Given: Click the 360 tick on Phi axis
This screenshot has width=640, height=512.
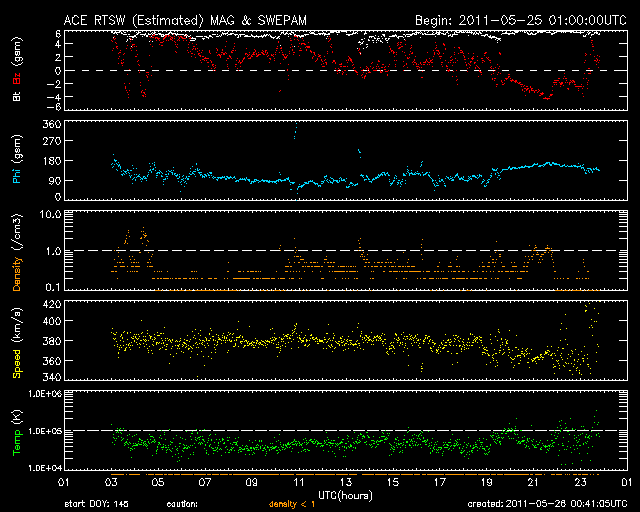Looking at the screenshot, I should click(x=52, y=124).
